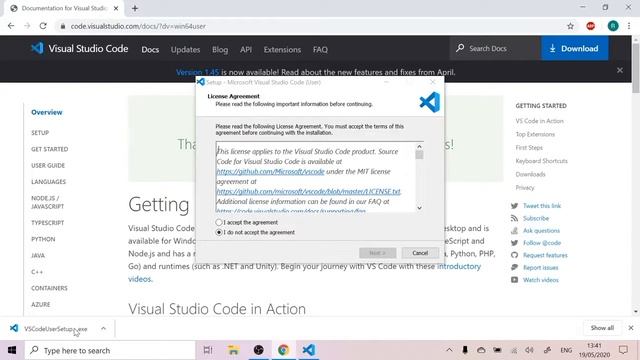Open Task View on the taskbar
Image resolution: width=640 pixels, height=360 pixels.
pyautogui.click(x=208, y=350)
